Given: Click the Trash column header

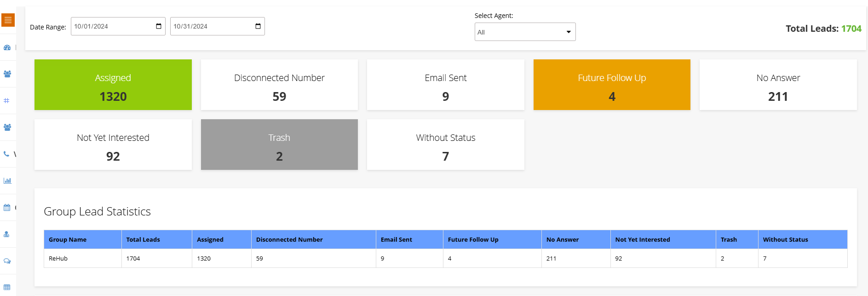Looking at the screenshot, I should 737,239.
